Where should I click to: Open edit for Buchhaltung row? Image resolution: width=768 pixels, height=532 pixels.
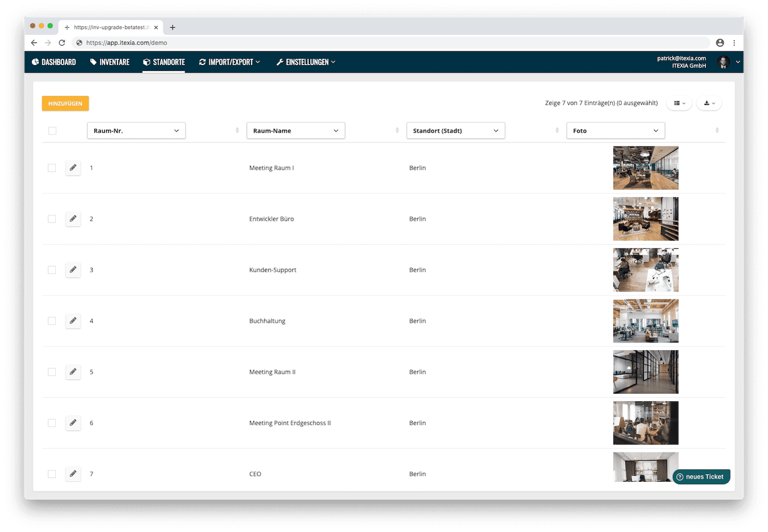(73, 321)
